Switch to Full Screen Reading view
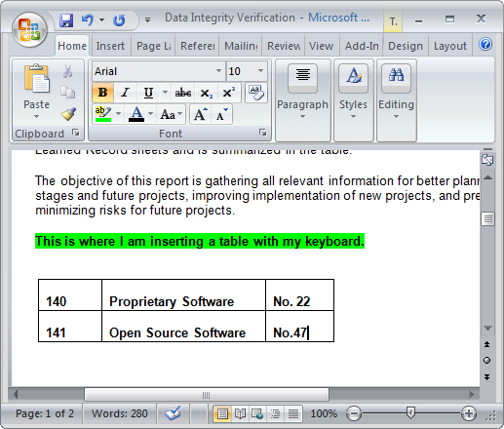The width and height of the screenshot is (504, 429). (x=240, y=414)
